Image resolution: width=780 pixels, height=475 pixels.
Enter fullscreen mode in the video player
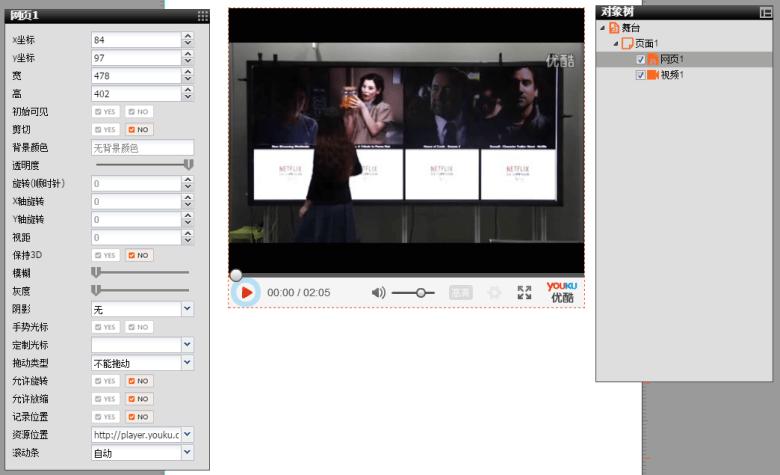point(524,292)
